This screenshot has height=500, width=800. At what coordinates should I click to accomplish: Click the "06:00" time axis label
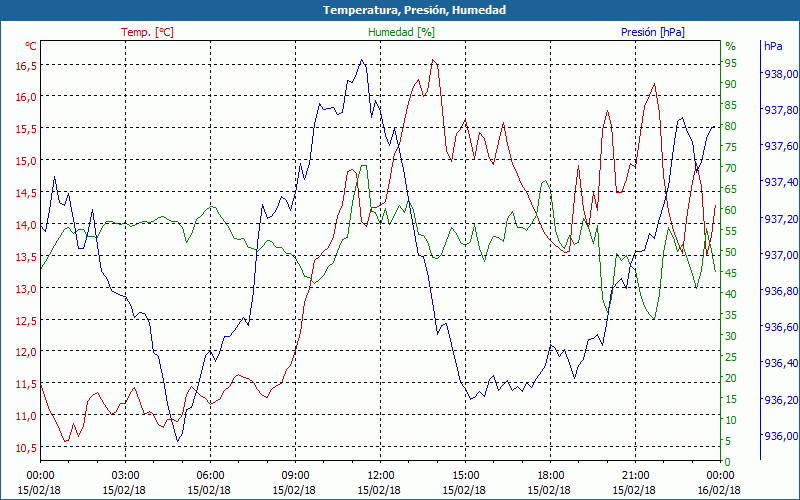[210, 476]
